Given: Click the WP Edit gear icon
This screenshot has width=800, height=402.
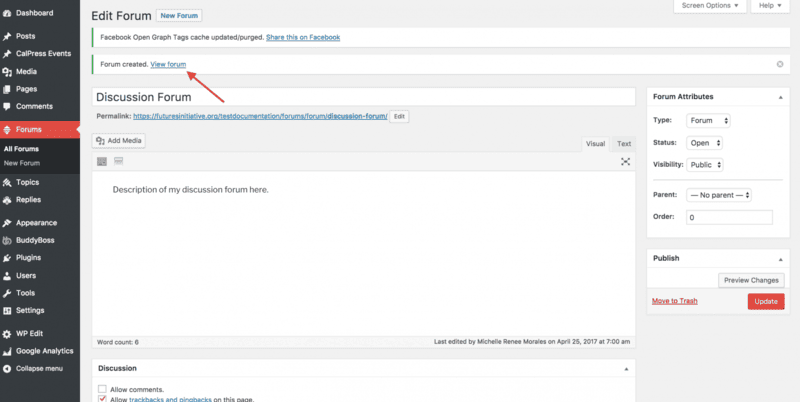Looking at the screenshot, I should [x=7, y=334].
